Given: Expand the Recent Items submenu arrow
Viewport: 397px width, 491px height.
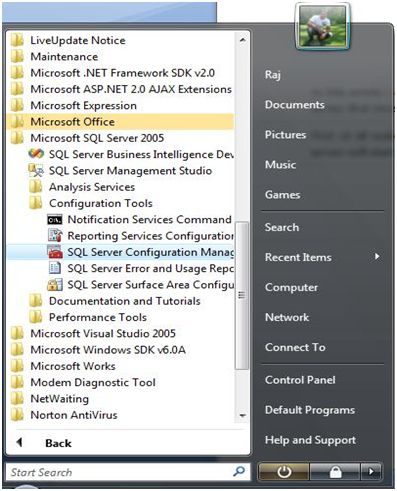Looking at the screenshot, I should (377, 257).
